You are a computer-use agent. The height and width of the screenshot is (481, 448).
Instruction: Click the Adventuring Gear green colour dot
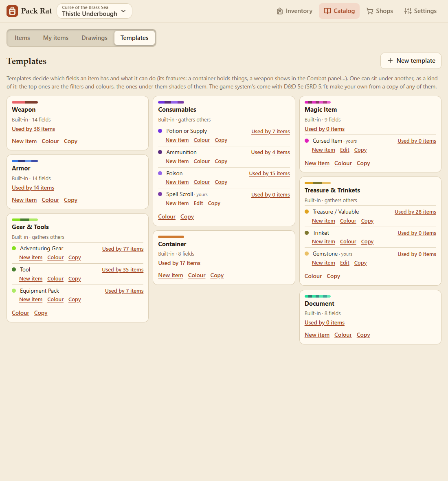coord(14,248)
